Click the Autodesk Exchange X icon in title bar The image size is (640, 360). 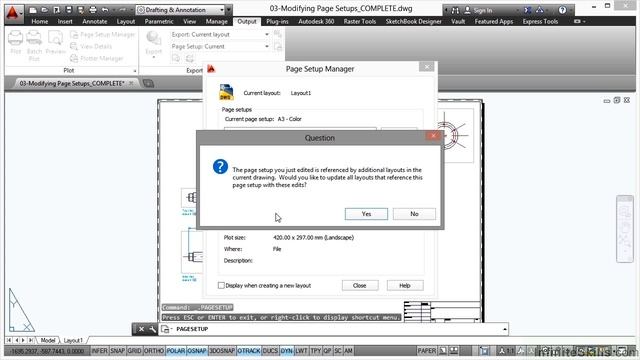coord(527,10)
